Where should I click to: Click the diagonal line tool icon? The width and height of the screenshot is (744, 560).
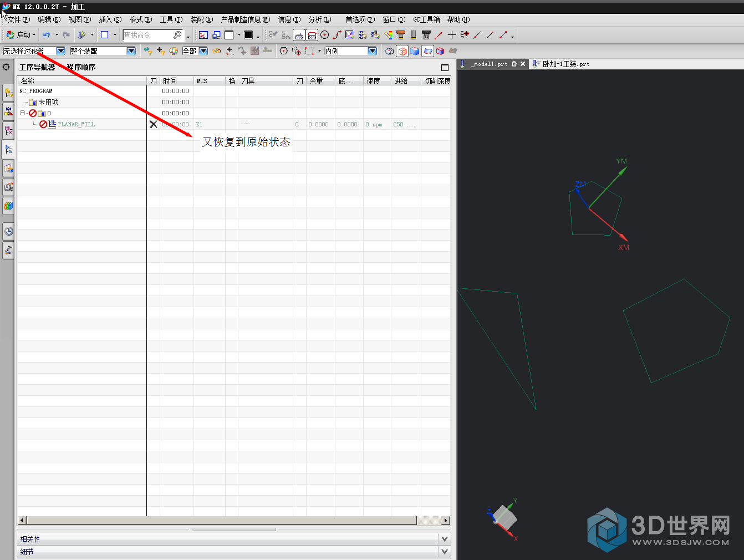pos(490,35)
